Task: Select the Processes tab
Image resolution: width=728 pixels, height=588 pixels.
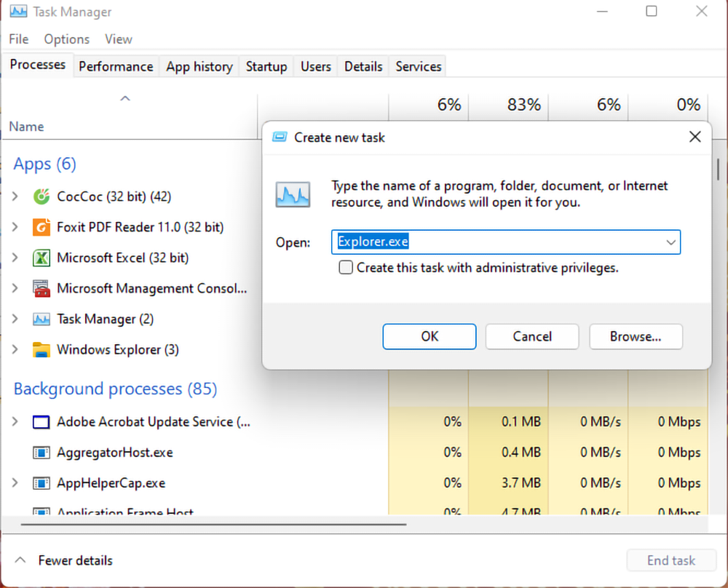Action: (38, 65)
